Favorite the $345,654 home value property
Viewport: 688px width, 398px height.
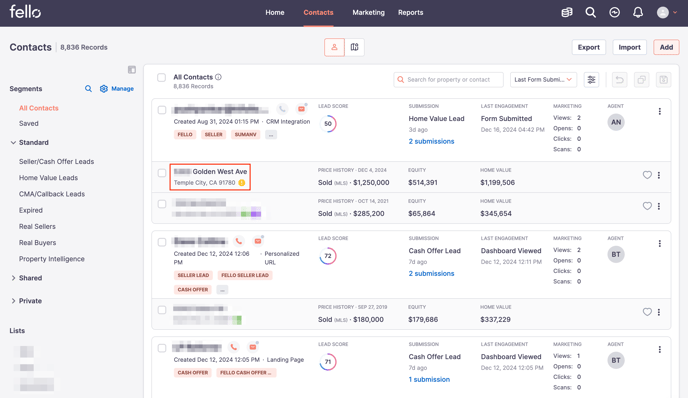click(647, 206)
